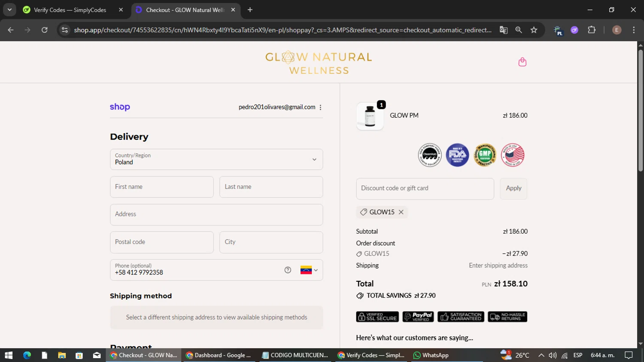Expand the Country/Region Poland dropdown
Screen dimensions: 644x362
tap(216, 159)
